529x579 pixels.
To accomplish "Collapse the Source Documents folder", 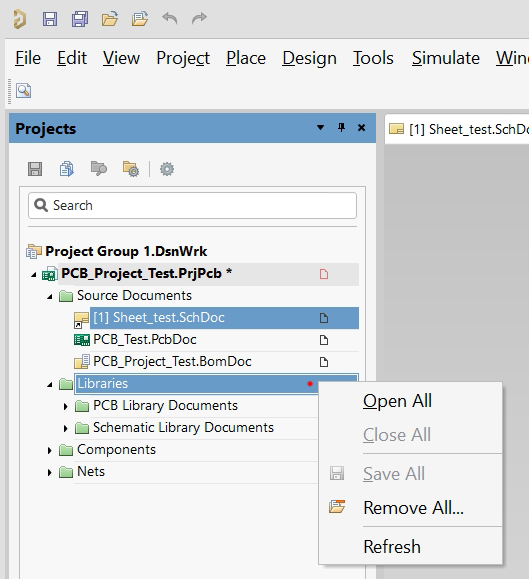I will pos(50,297).
